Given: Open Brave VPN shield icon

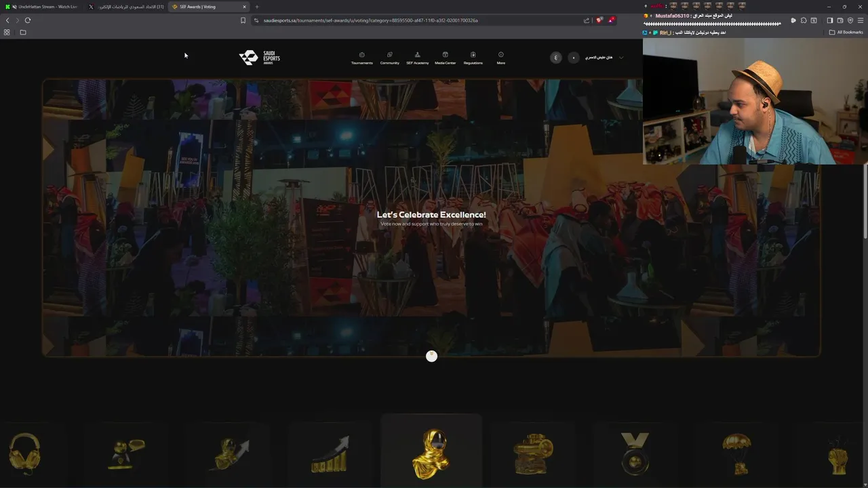Looking at the screenshot, I should coord(850,20).
